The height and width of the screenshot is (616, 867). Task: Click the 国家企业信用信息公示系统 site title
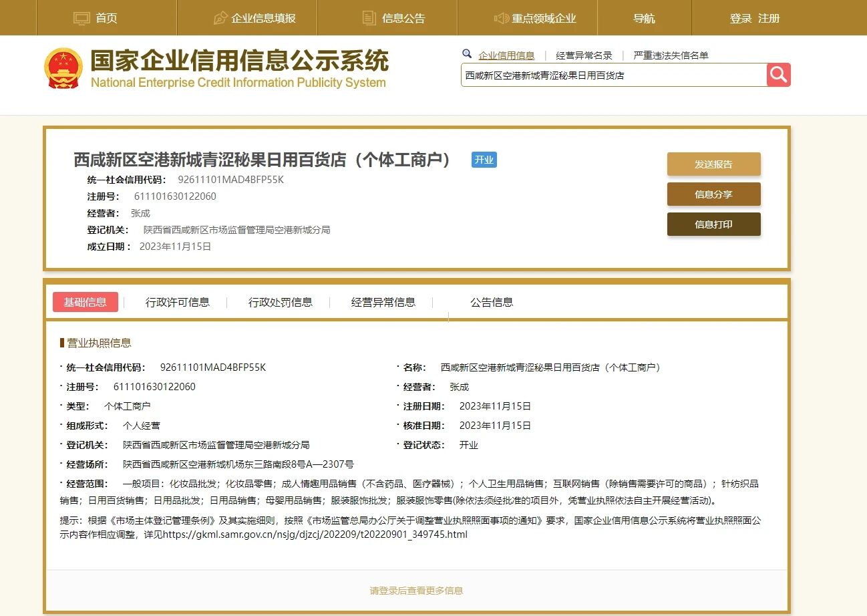pos(239,61)
